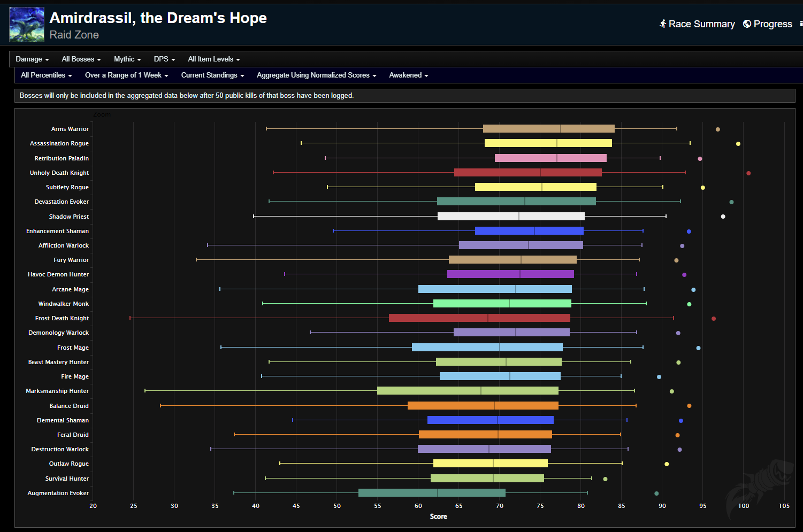The height and width of the screenshot is (532, 803).
Task: Open the All Bosses dropdown
Action: click(81, 59)
